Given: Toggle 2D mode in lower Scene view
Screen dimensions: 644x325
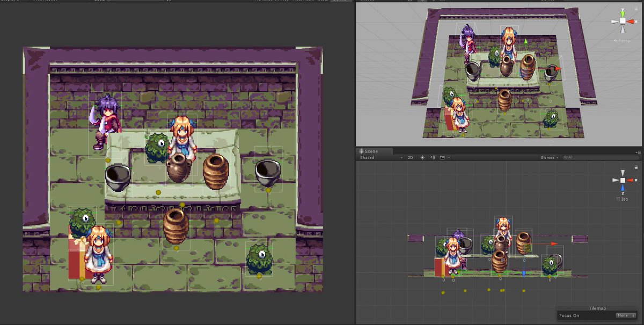Looking at the screenshot, I should pyautogui.click(x=411, y=158).
